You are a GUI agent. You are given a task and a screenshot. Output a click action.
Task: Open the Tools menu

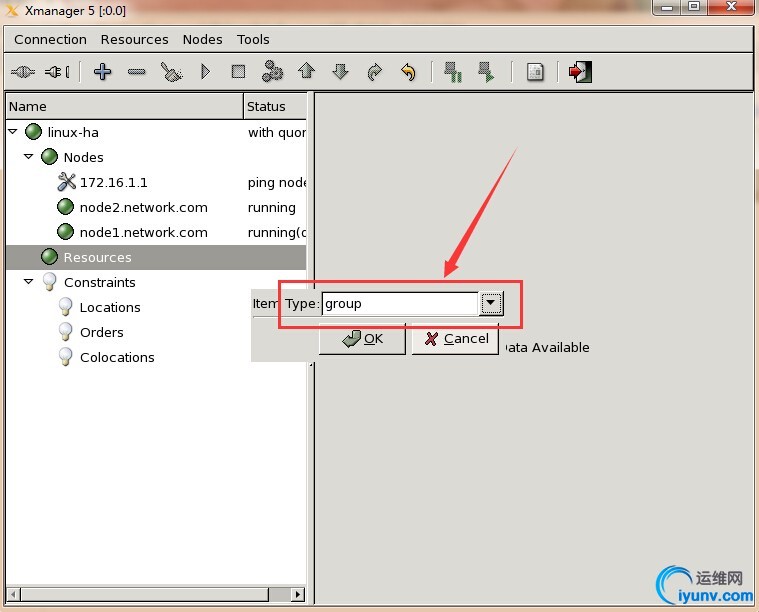pos(253,39)
